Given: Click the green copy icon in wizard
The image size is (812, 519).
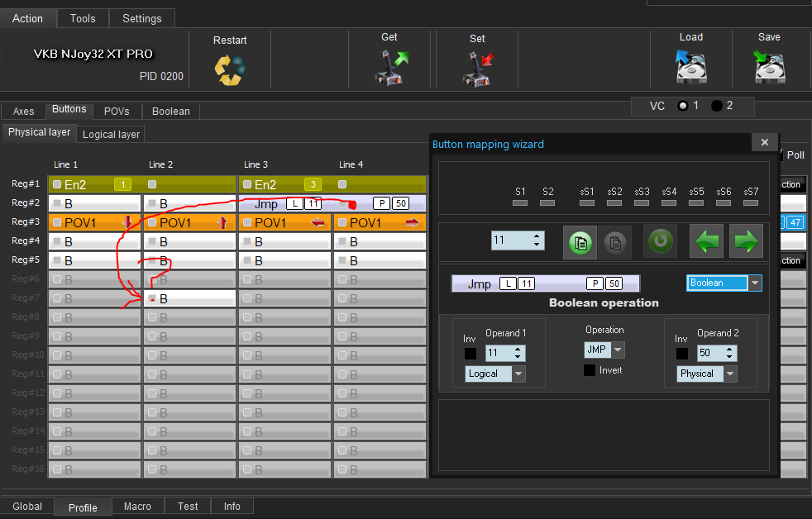Looking at the screenshot, I should tap(580, 241).
